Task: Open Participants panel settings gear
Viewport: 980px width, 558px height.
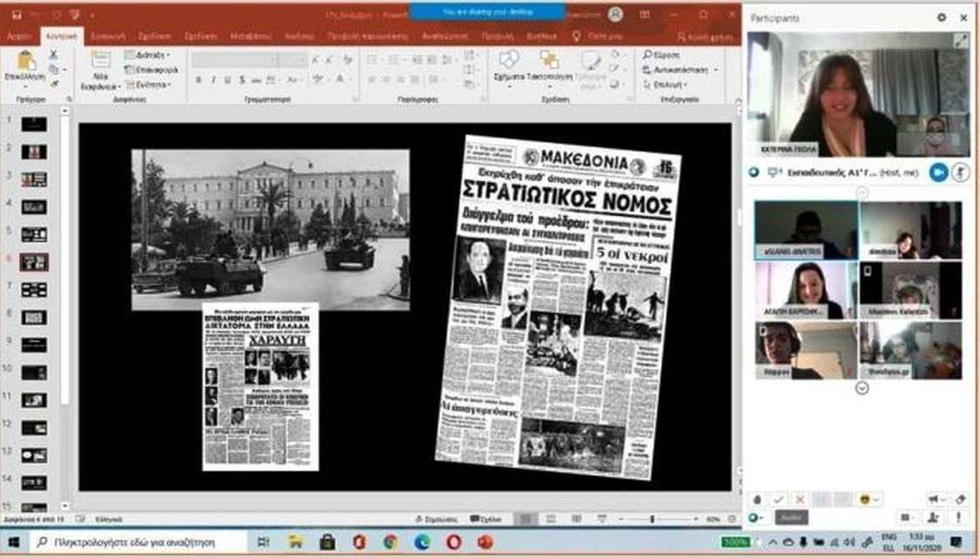Action: [942, 17]
